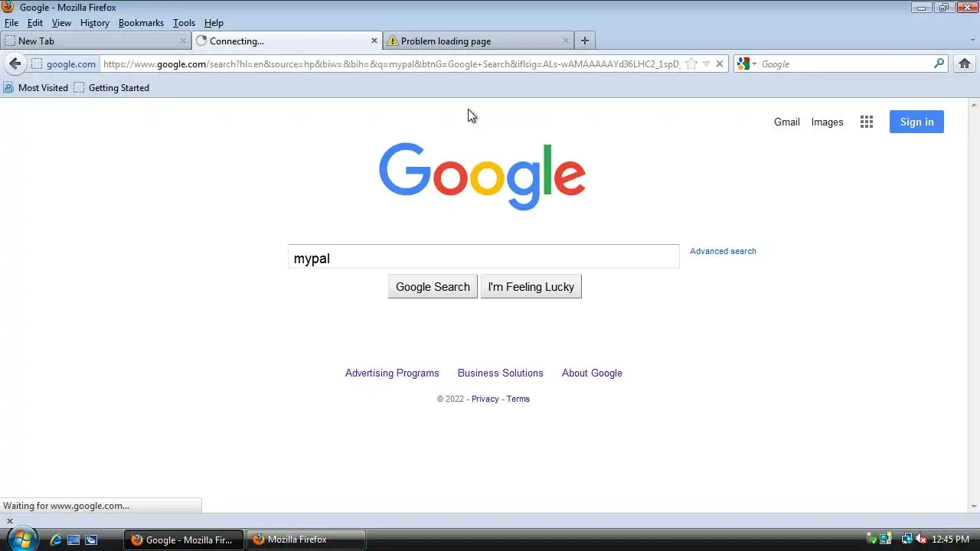Open the Home page via house icon
Viewport: 980px width, 551px height.
point(965,64)
